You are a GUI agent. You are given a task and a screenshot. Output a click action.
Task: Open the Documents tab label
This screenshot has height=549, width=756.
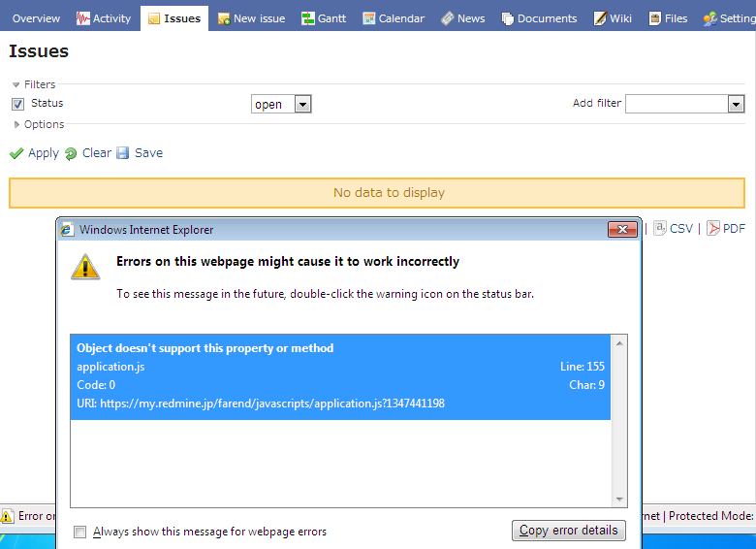coord(548,18)
